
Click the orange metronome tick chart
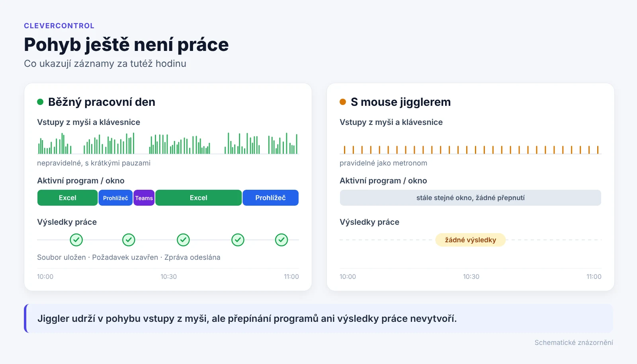471,150
